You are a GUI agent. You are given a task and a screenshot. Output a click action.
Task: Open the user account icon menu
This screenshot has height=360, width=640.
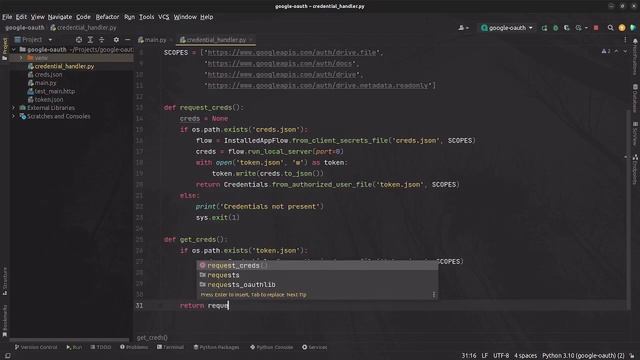point(463,28)
